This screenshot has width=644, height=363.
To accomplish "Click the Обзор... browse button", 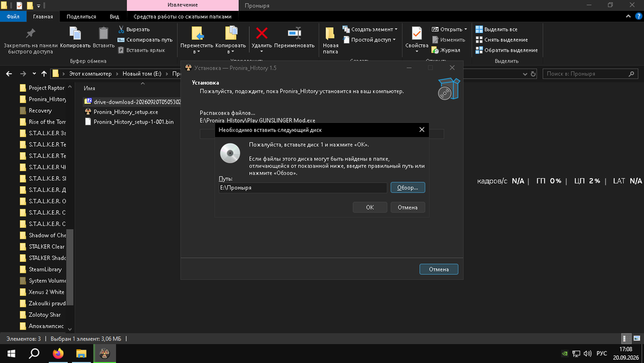I will pyautogui.click(x=408, y=188).
